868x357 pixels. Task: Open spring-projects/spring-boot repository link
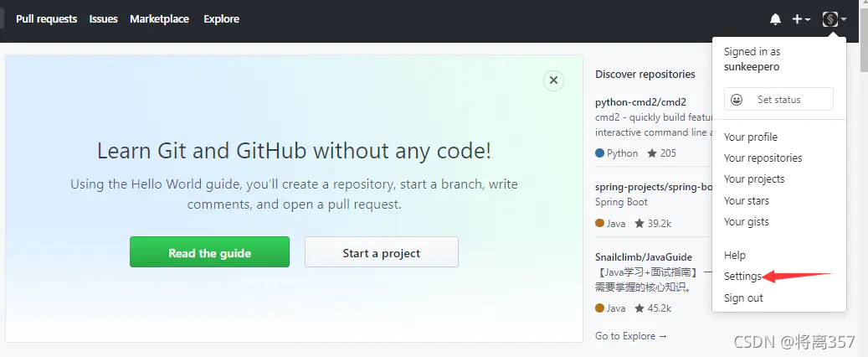coord(654,187)
